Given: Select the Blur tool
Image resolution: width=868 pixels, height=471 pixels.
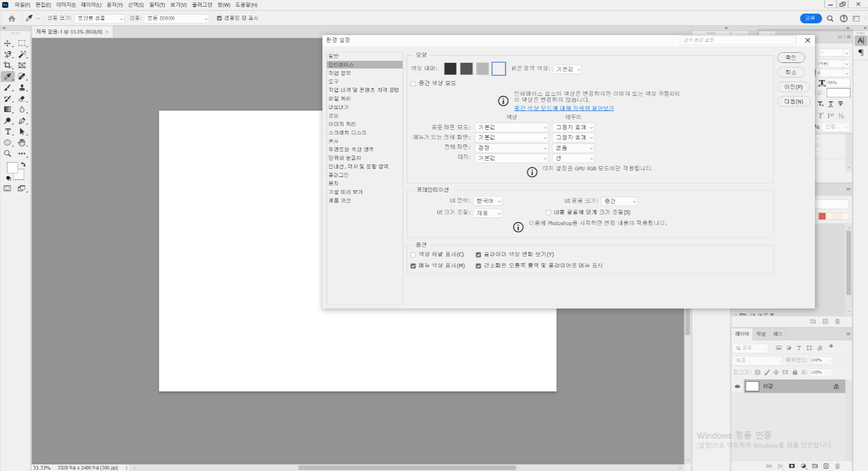Looking at the screenshot, I should (22, 110).
